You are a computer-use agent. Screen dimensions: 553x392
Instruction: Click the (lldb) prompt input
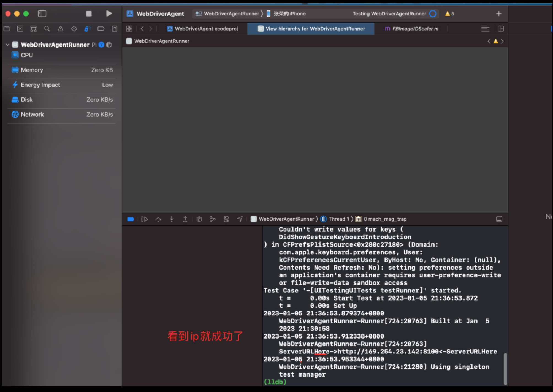275,382
